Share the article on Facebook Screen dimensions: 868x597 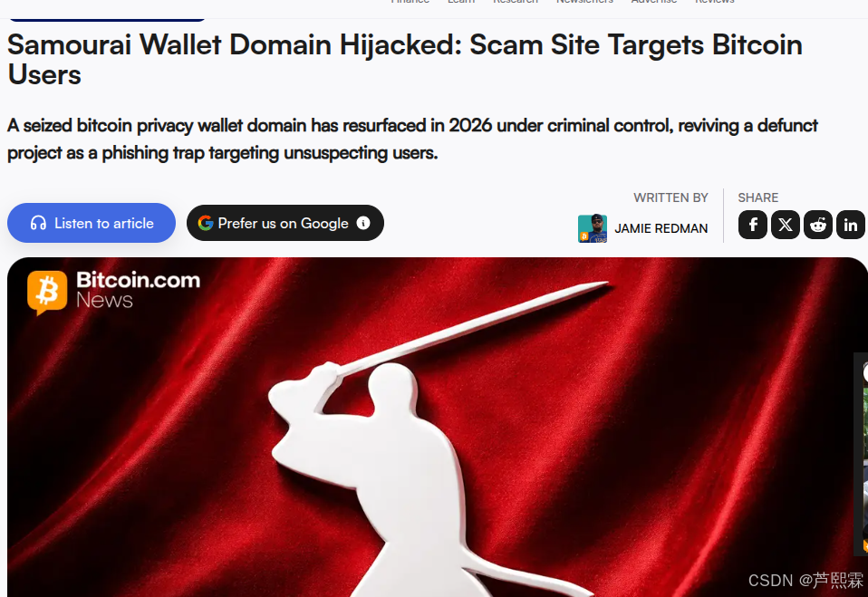coord(753,225)
